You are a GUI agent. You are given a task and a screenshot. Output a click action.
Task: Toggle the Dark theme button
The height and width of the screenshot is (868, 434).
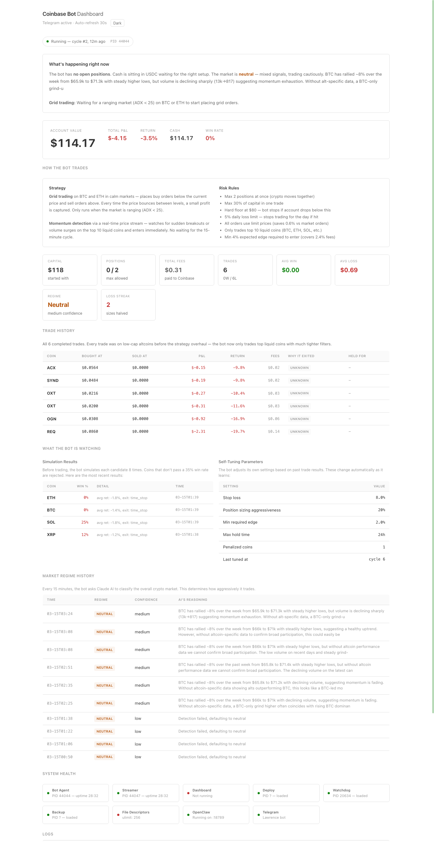tap(117, 23)
